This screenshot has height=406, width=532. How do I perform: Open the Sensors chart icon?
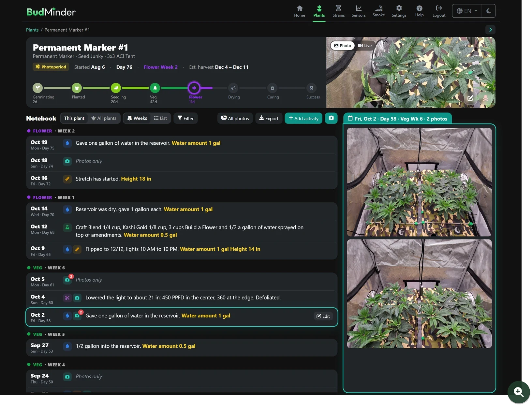pyautogui.click(x=358, y=11)
